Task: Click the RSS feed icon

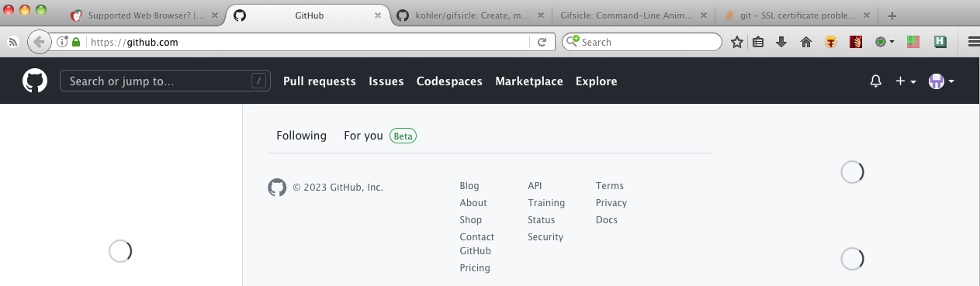Action: (13, 43)
